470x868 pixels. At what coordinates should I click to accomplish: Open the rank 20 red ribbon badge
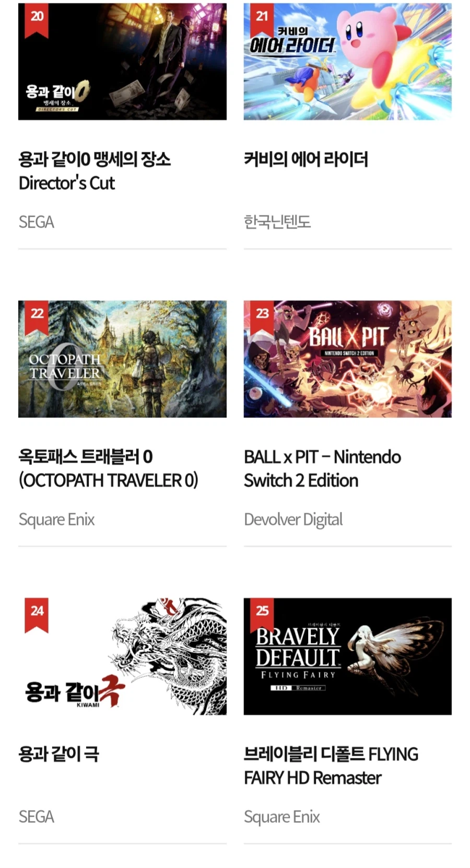(x=37, y=20)
